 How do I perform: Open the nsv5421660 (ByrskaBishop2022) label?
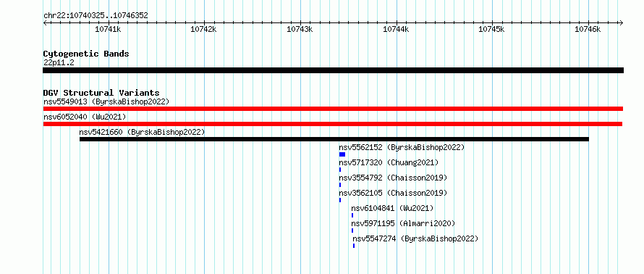142,132
